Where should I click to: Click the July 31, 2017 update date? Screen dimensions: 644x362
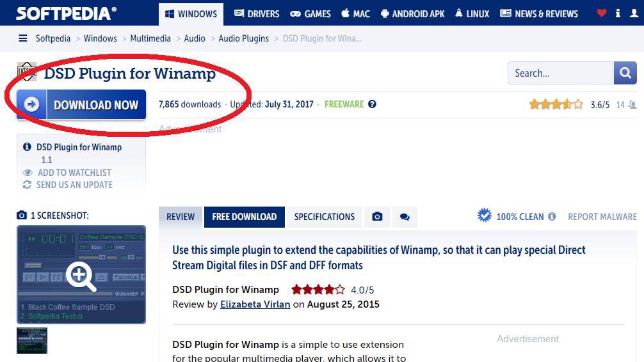pyautogui.click(x=289, y=104)
